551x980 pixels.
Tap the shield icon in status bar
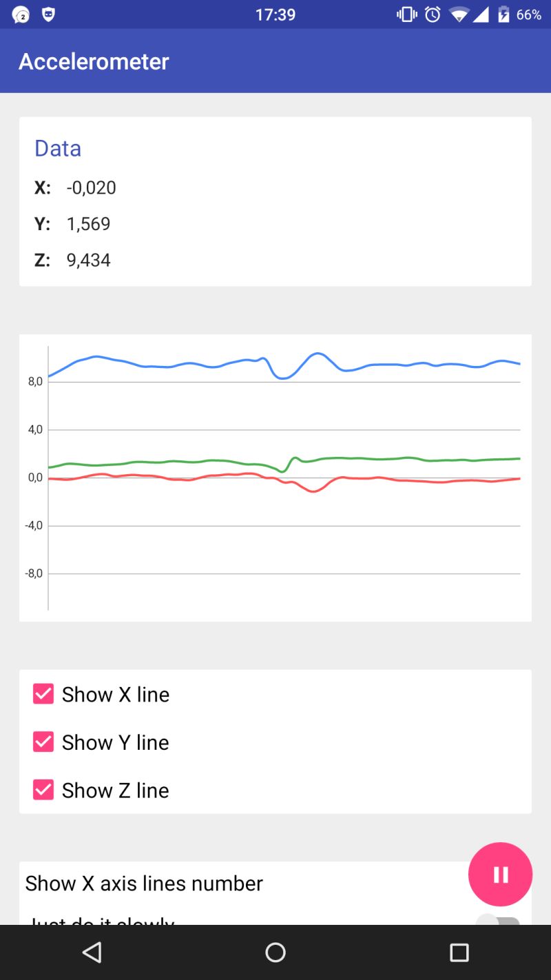click(x=48, y=14)
